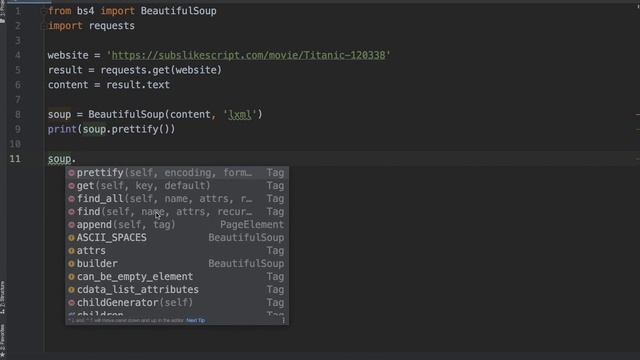
Task: Pick childGenerator(self) from the list
Action: click(177, 303)
